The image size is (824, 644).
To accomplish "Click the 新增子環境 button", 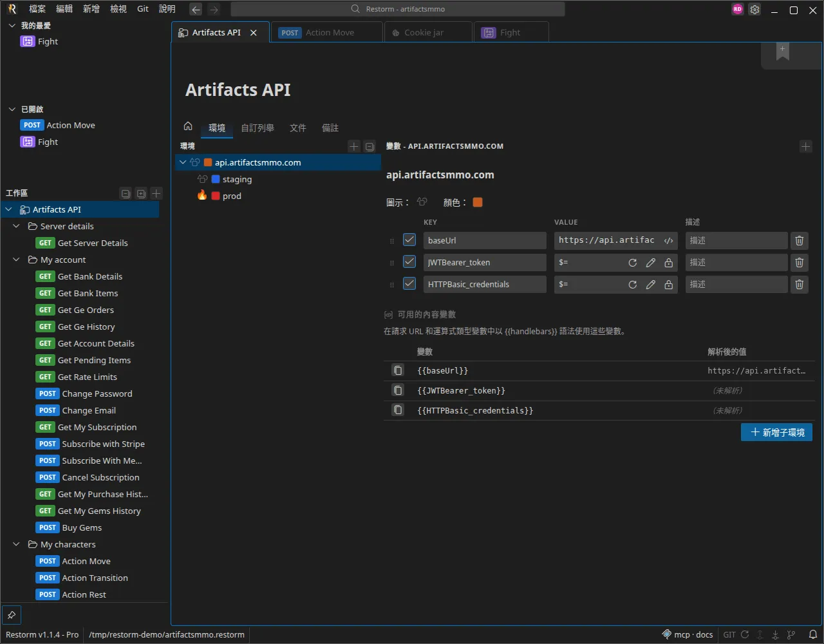I will click(x=777, y=433).
